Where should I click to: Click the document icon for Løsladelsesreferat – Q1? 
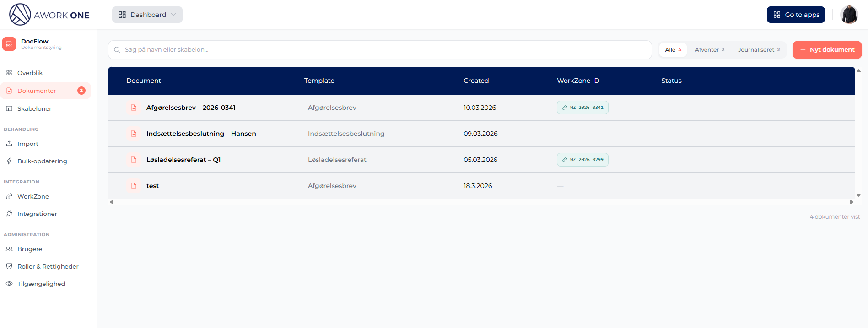coord(134,160)
